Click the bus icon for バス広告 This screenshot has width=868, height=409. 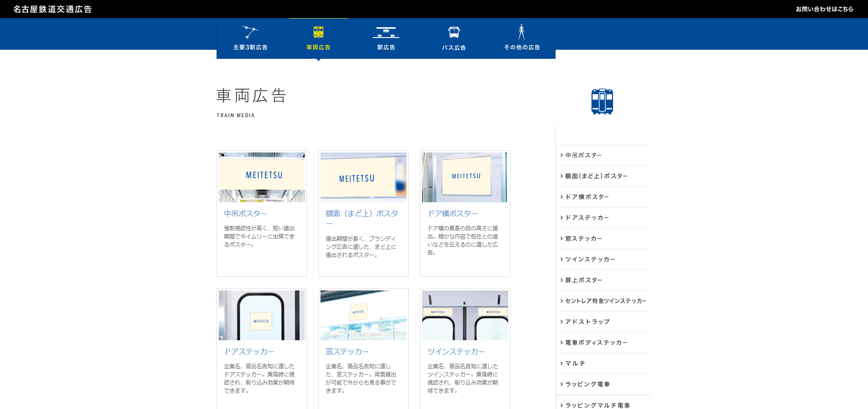coord(454,32)
